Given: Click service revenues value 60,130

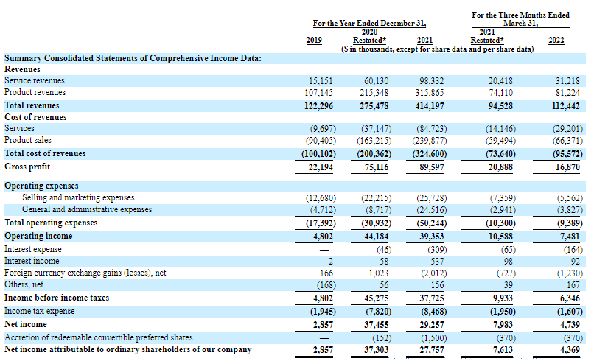Looking at the screenshot, I should (376, 81).
